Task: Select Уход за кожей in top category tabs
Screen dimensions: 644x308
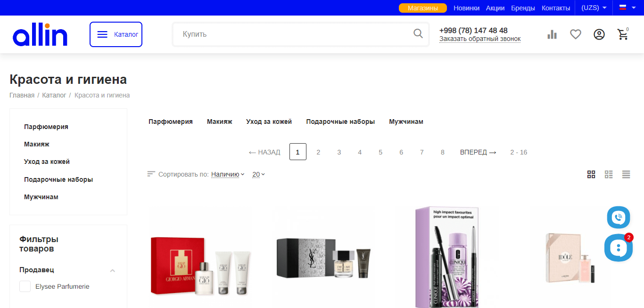Action: coord(269,122)
